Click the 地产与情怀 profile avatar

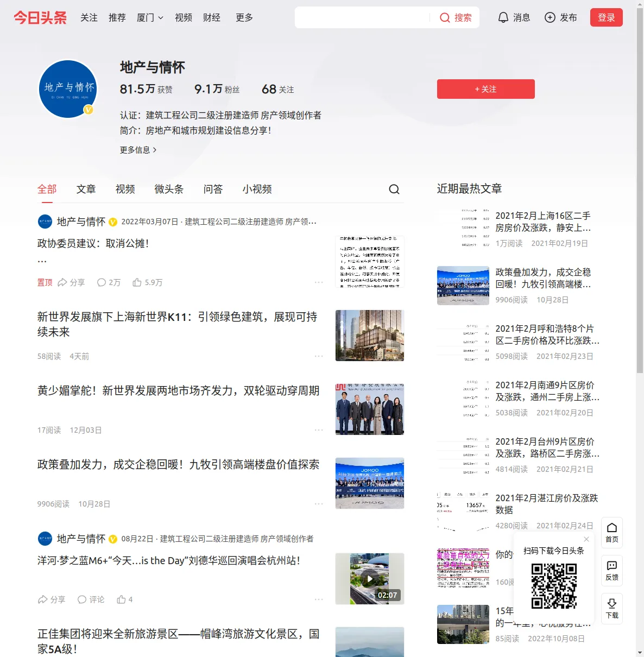(68, 89)
